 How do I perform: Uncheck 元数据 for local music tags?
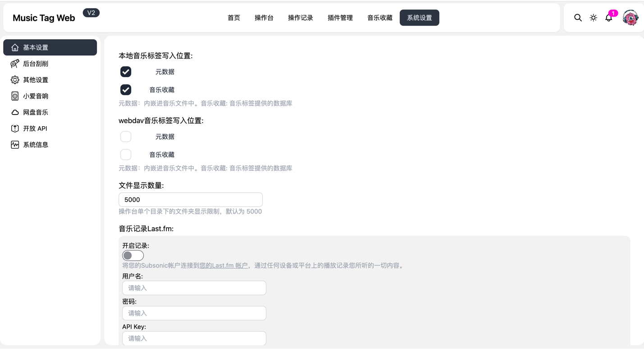(x=125, y=72)
